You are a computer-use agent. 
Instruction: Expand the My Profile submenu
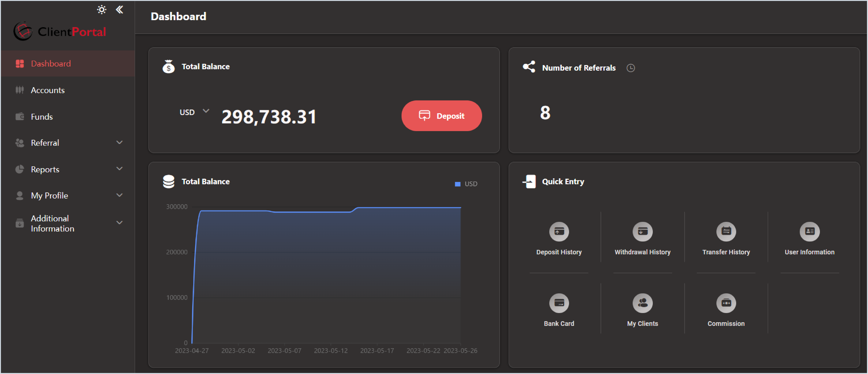point(119,195)
